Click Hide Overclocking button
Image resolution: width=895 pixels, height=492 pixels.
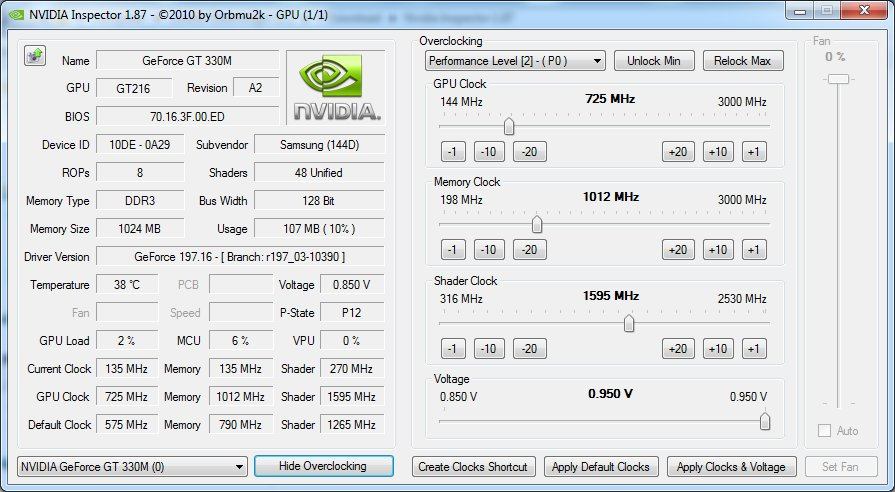point(324,466)
